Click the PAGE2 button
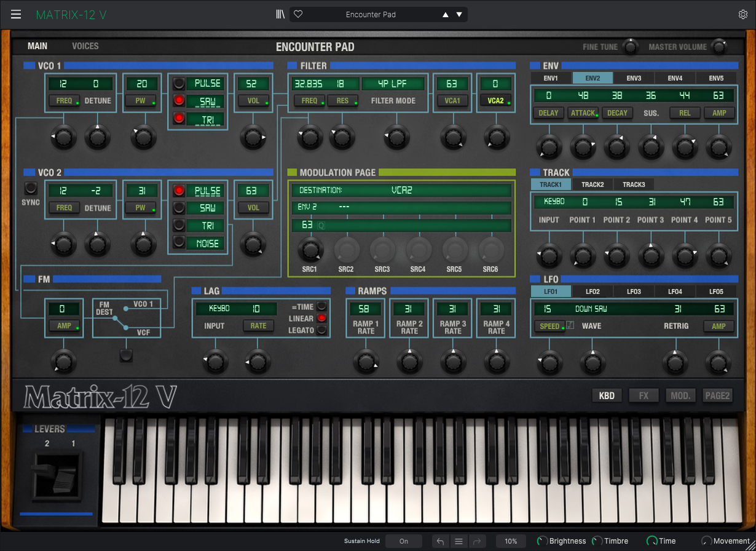This screenshot has width=756, height=551. coord(717,395)
